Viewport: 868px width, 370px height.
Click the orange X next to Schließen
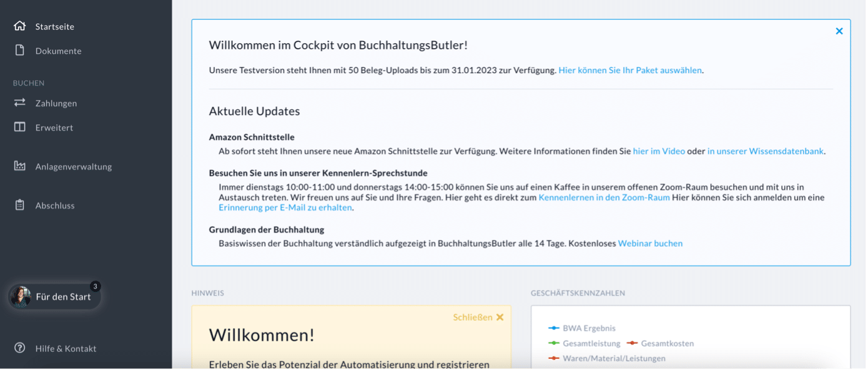click(500, 317)
